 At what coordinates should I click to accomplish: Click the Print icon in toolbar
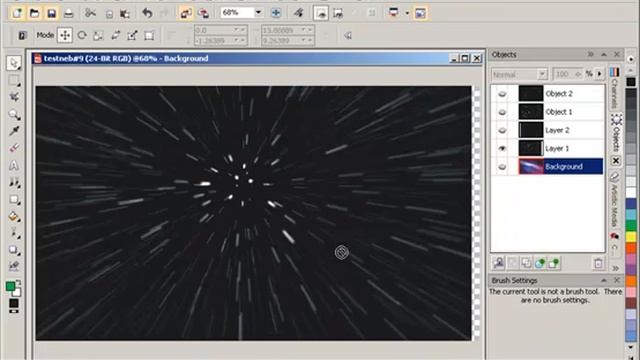pos(69,13)
